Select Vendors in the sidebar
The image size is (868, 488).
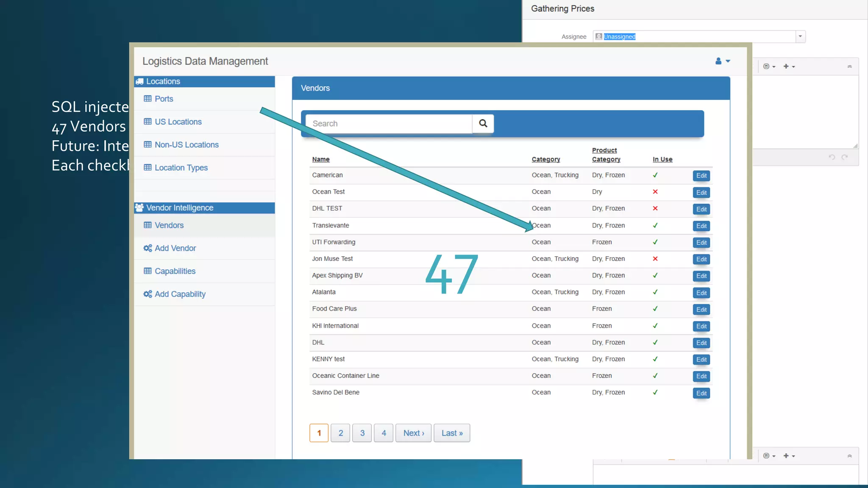169,225
